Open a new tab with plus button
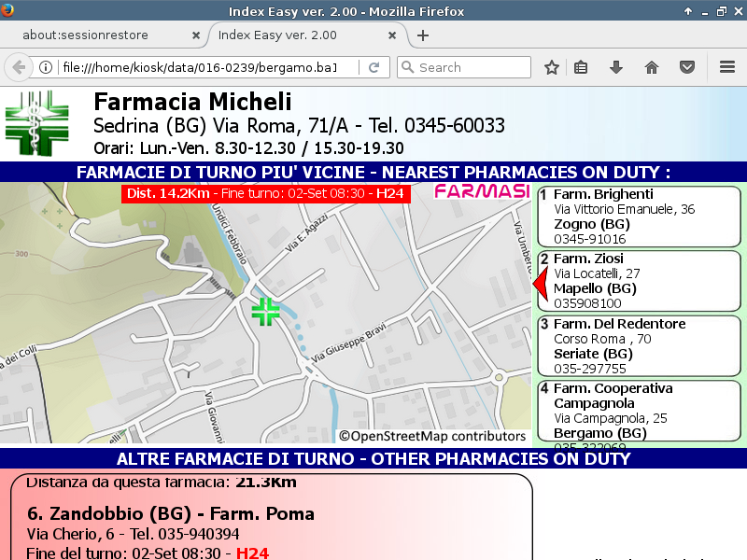Screen dimensions: 747x560 pyautogui.click(x=423, y=35)
